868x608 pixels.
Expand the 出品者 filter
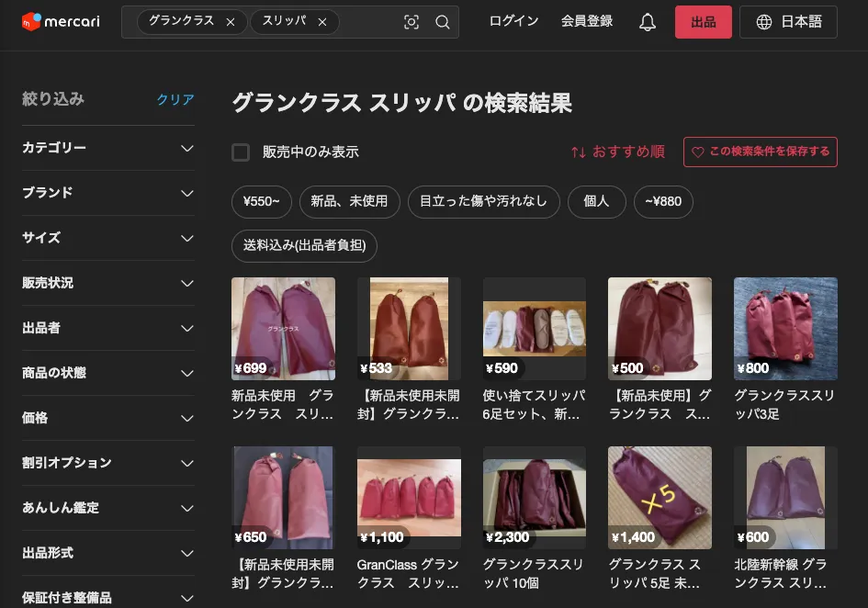(x=108, y=328)
